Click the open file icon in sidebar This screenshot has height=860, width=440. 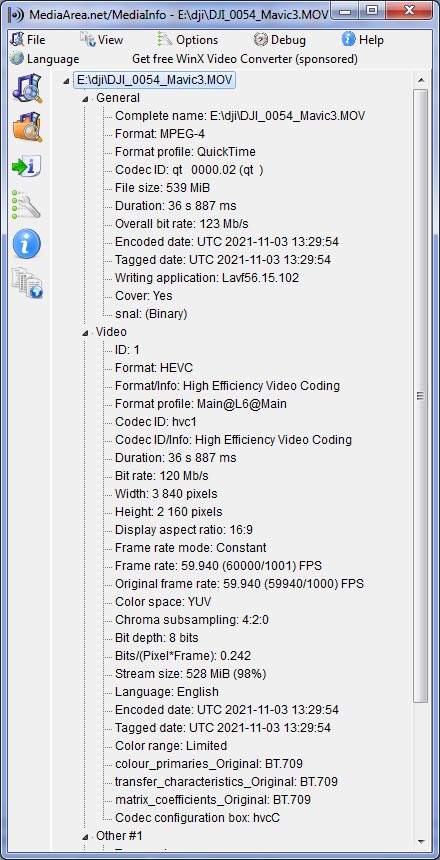pos(27,88)
